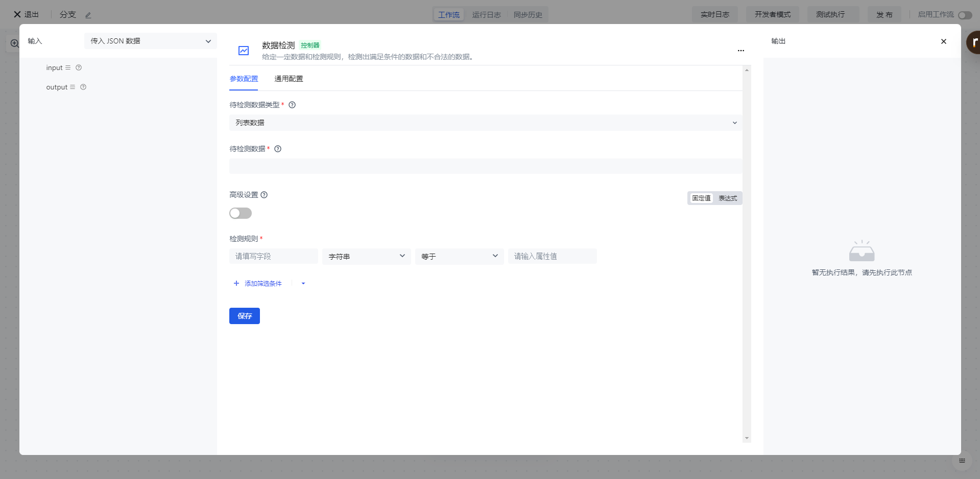This screenshot has height=479, width=980.
Task: Click the 请填写字段 input field
Action: 273,256
